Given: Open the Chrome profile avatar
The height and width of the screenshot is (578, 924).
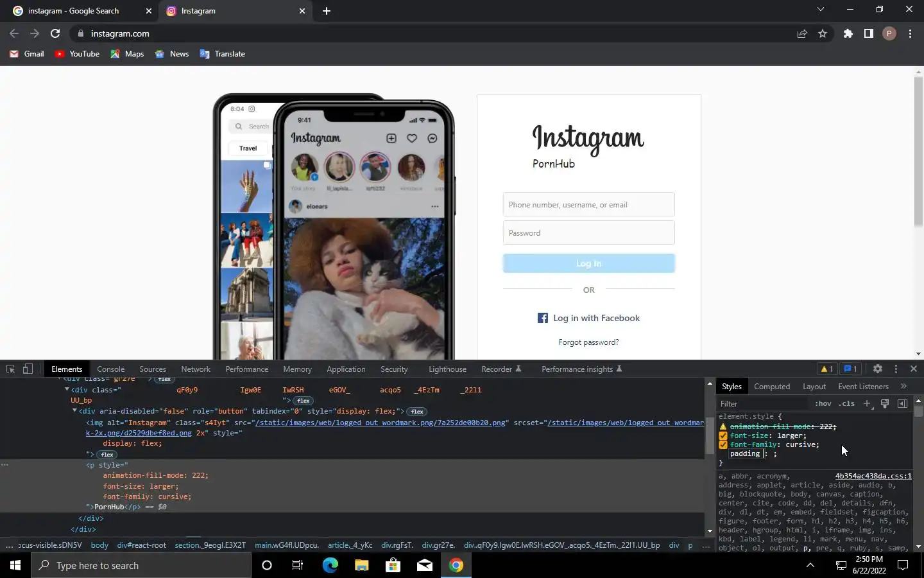Looking at the screenshot, I should click(889, 33).
